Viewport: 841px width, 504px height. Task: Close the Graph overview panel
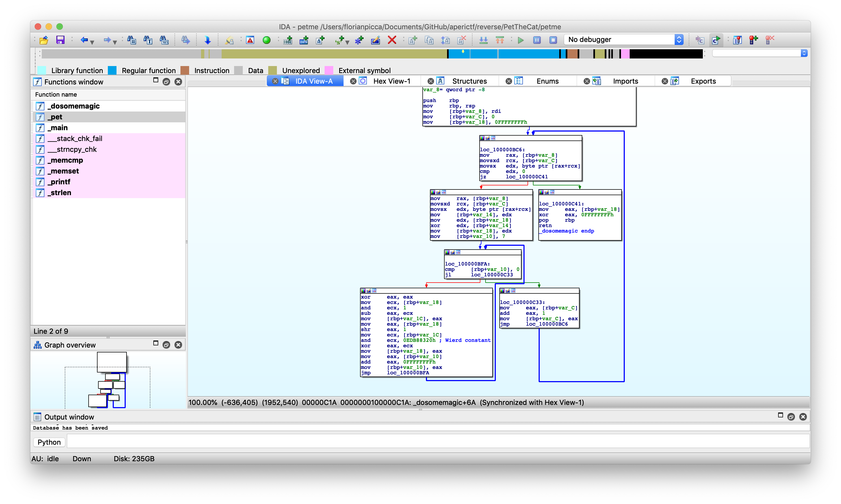178,345
